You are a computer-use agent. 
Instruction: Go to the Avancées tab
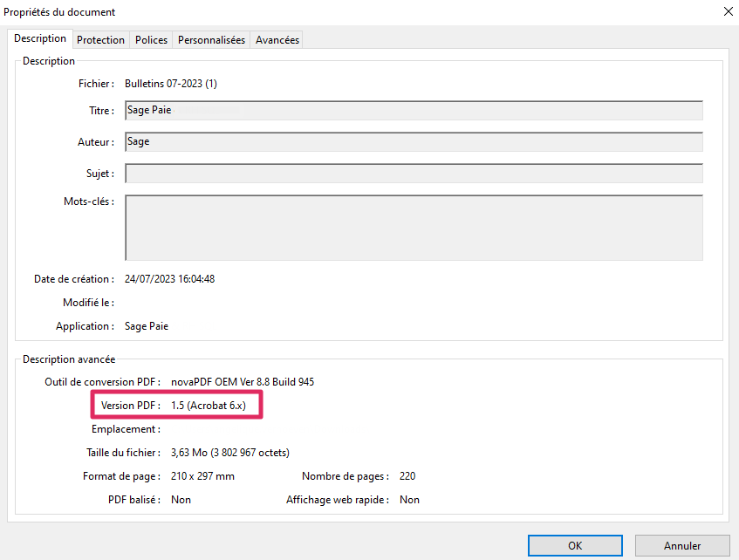tap(277, 40)
